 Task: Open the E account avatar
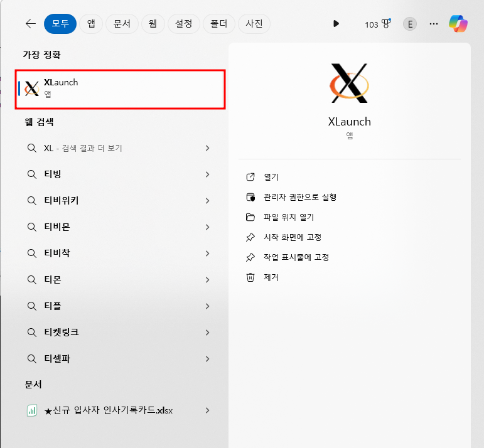pyautogui.click(x=410, y=24)
